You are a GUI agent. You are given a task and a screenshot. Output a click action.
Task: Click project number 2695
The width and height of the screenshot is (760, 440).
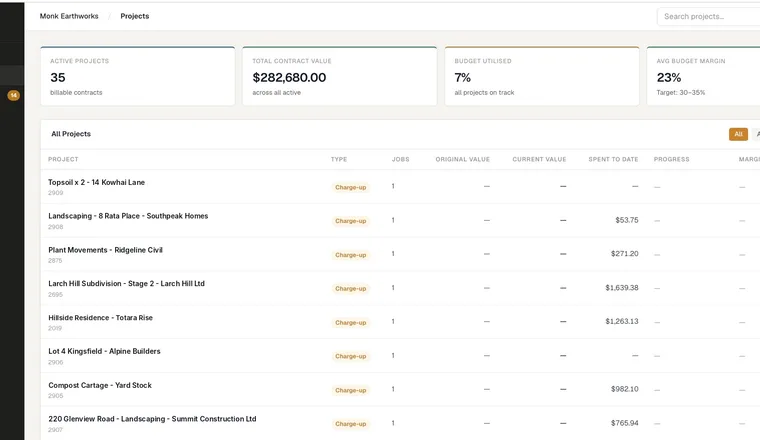point(55,295)
